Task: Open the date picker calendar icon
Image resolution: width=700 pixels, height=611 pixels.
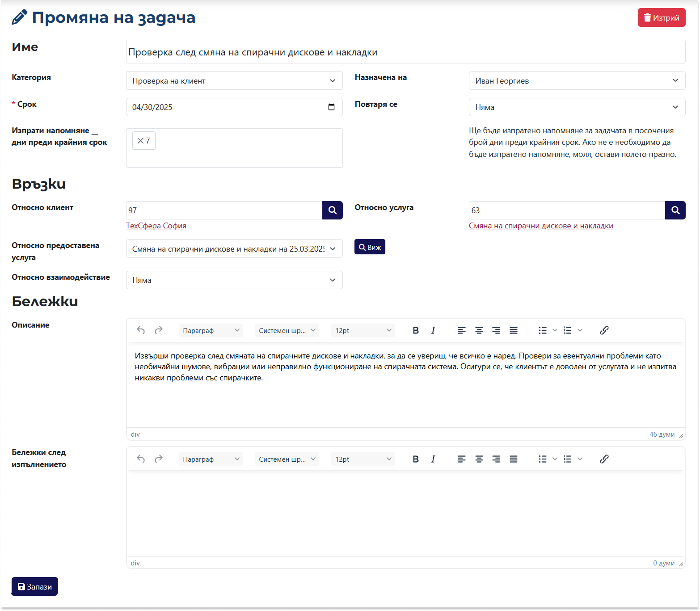Action: click(331, 107)
